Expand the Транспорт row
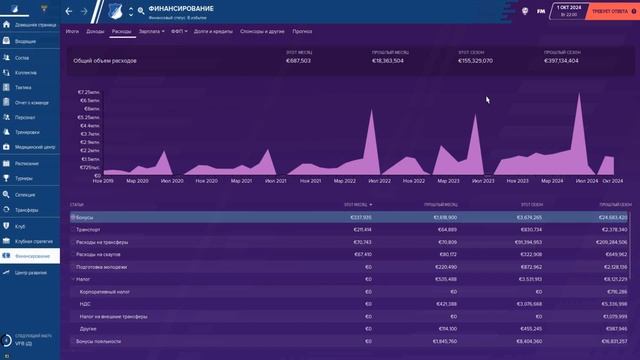Viewport: 640px width, 360px height. (73, 230)
